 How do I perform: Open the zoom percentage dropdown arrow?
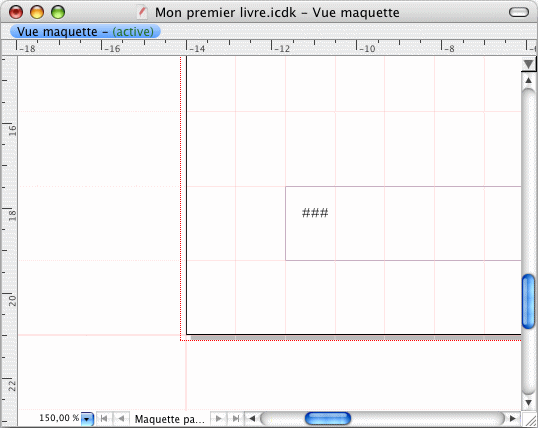87,419
